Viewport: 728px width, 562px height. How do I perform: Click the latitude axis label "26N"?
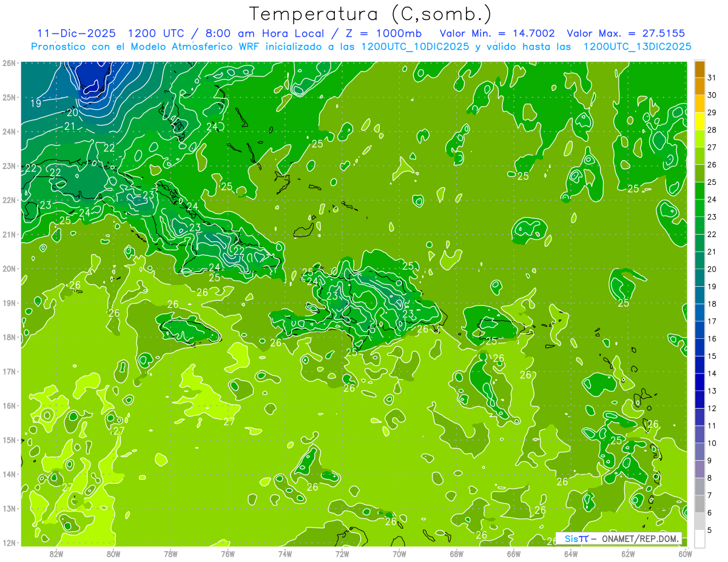[x=9, y=63]
